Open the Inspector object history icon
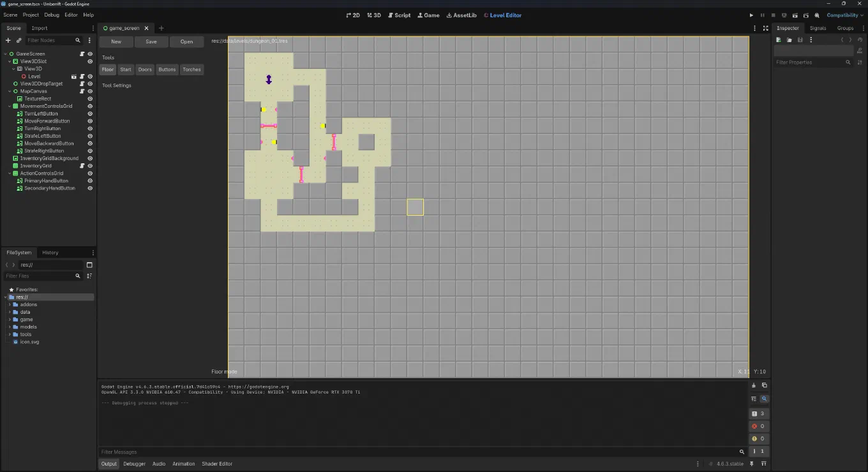This screenshot has height=472, width=868. [860, 40]
